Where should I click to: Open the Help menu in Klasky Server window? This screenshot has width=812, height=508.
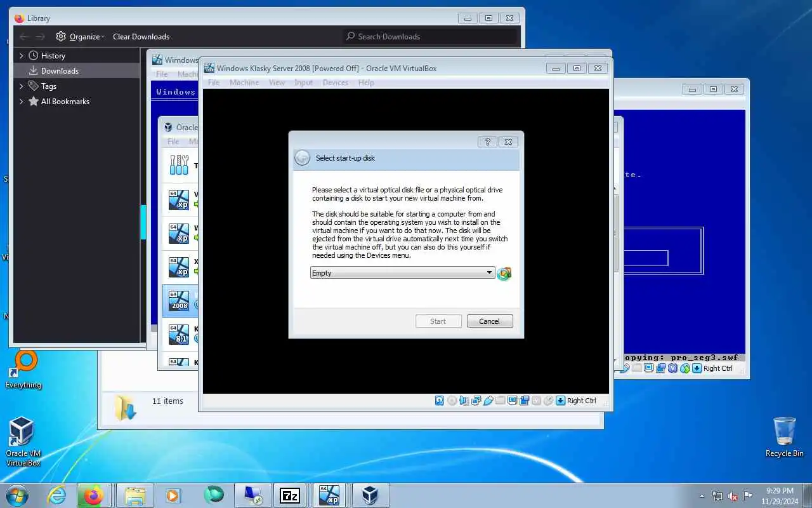[366, 83]
